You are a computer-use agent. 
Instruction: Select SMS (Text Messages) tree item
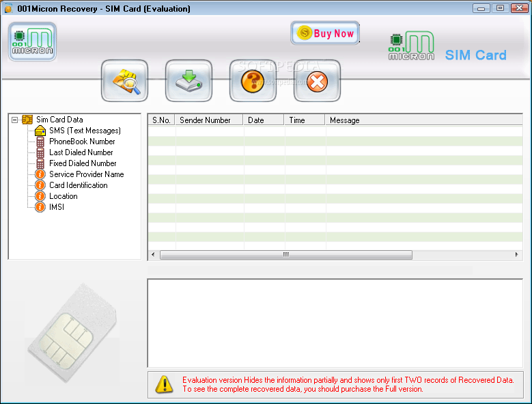click(85, 131)
